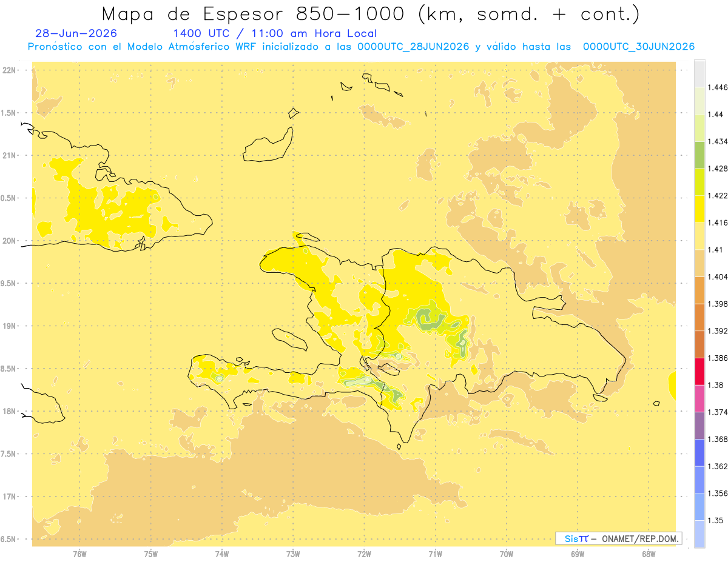Click the longitude label '74W'
728x562 pixels.
pyautogui.click(x=222, y=554)
